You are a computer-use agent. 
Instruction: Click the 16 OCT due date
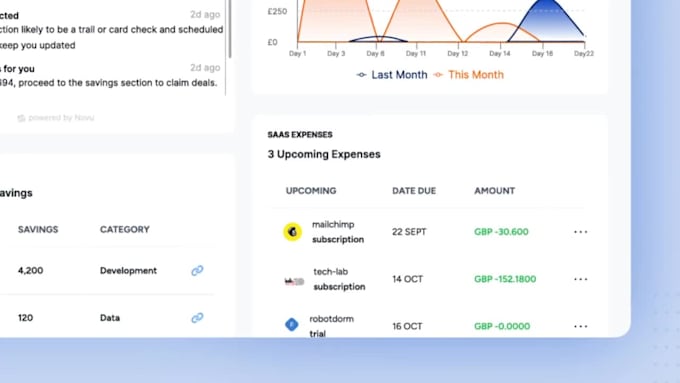point(407,326)
